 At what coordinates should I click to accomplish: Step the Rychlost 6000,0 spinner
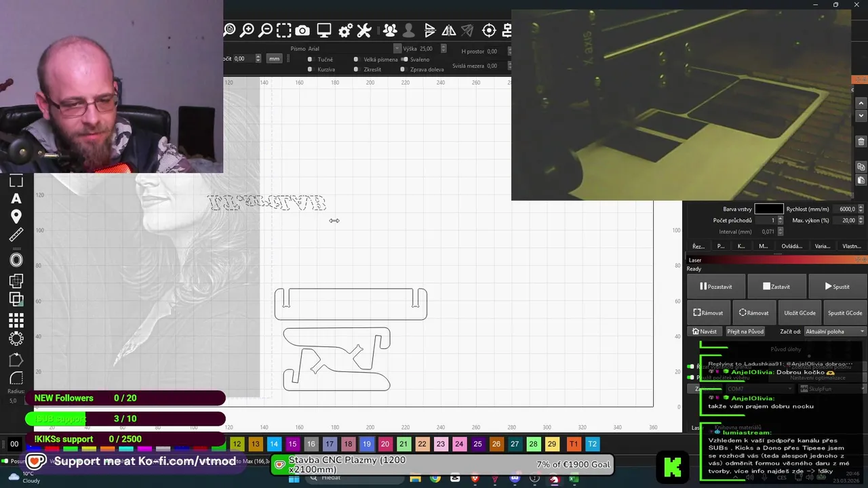(x=862, y=209)
